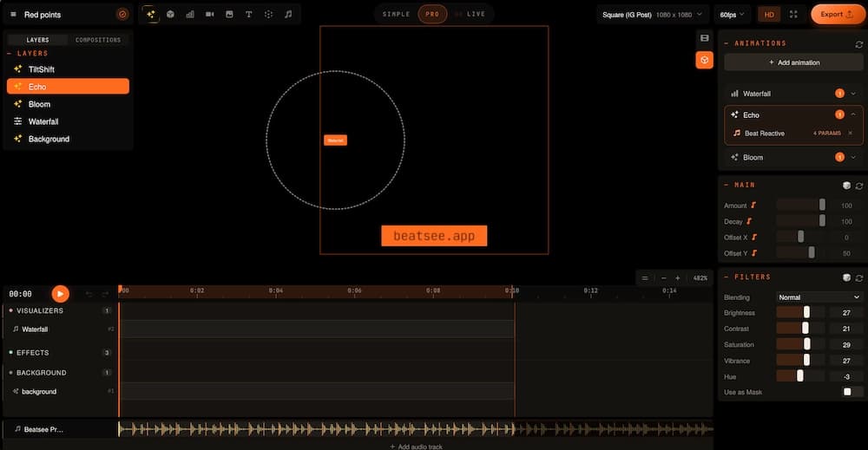Switch to Simple mode
This screenshot has height=450, width=868.
tap(397, 15)
